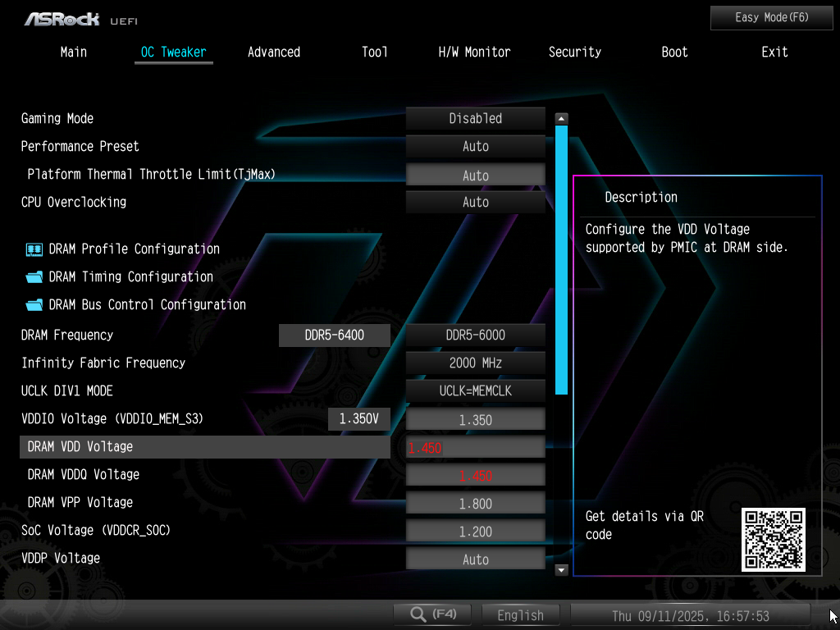
Task: Select DRAM Bus Control Configuration entry
Action: (x=148, y=305)
